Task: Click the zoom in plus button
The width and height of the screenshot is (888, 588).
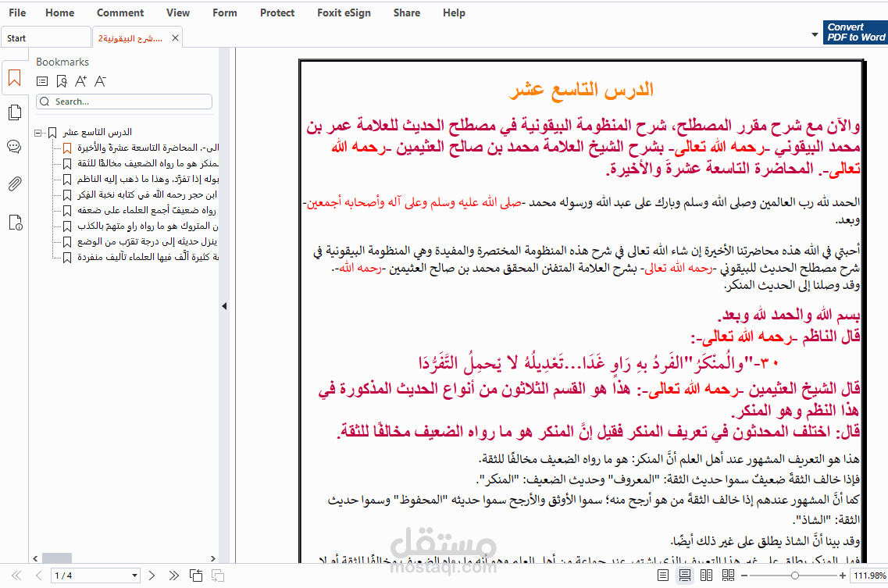Action: coord(843,576)
